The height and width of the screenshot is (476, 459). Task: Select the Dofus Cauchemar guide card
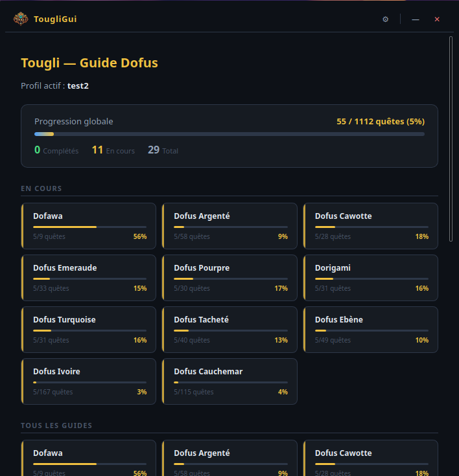tap(230, 381)
